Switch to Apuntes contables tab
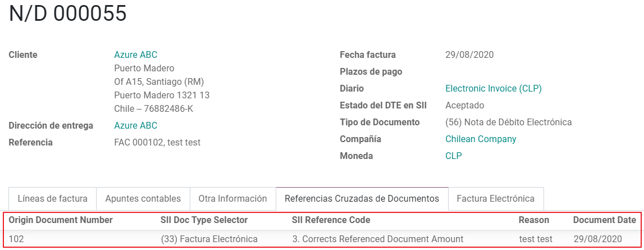This screenshot has width=644, height=250. pos(143,199)
